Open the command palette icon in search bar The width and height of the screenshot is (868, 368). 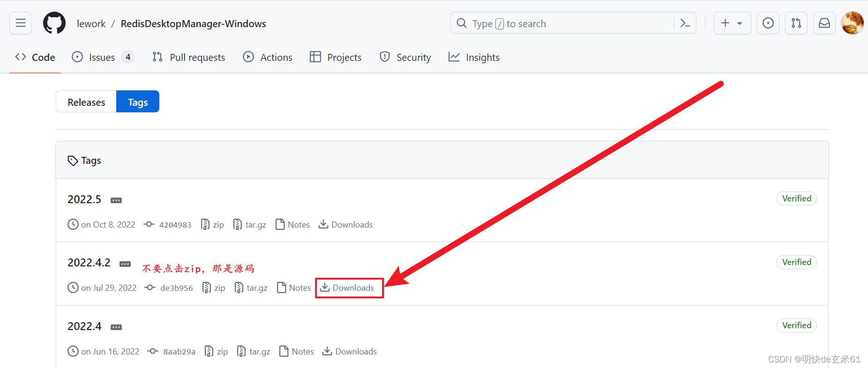pyautogui.click(x=685, y=23)
